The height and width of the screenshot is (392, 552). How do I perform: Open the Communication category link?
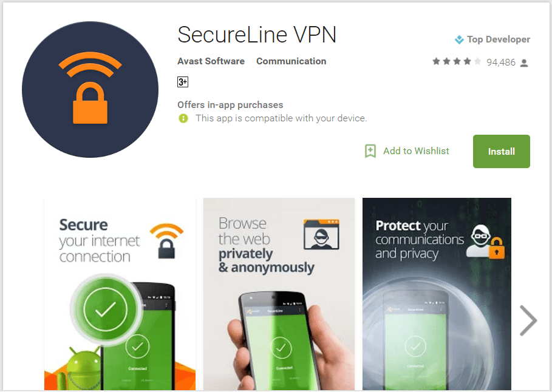point(291,61)
